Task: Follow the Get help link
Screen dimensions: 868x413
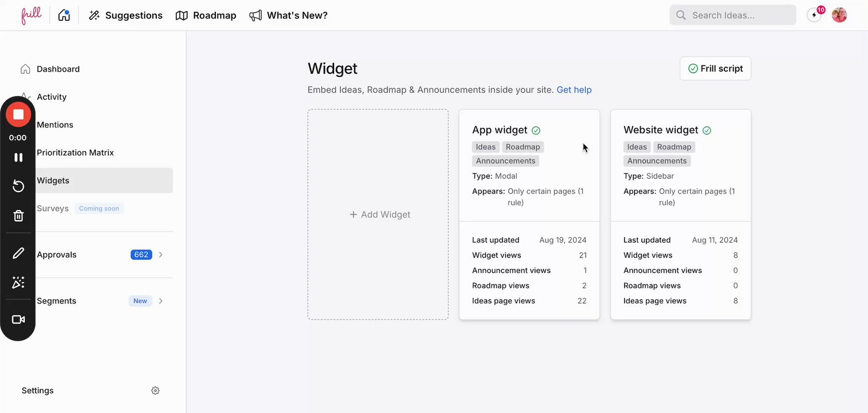Action: 574,90
